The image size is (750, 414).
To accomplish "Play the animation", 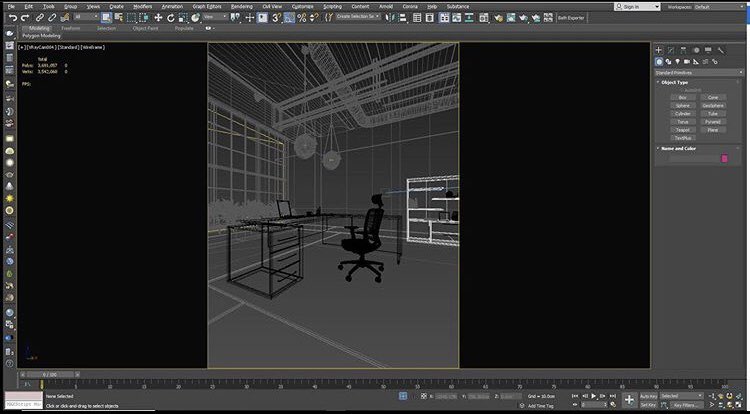I will (594, 396).
